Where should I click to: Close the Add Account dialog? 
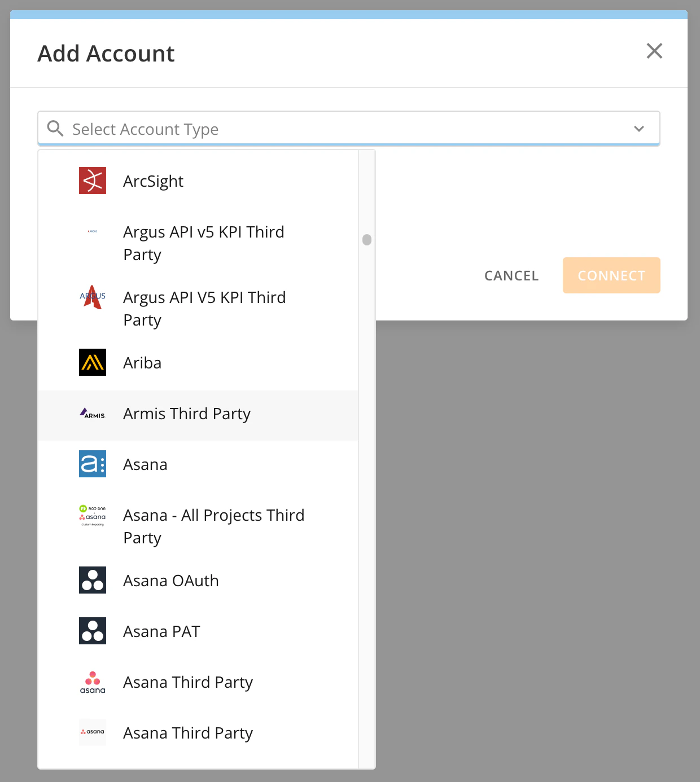tap(654, 51)
